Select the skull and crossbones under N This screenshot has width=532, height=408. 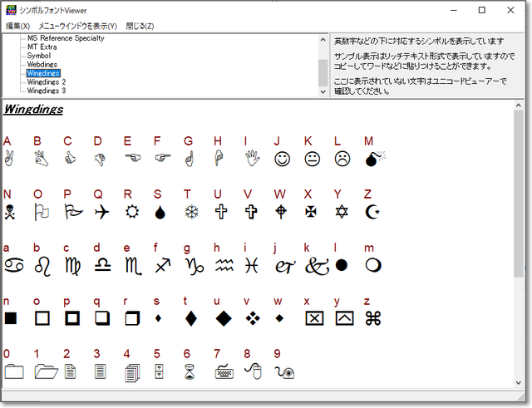pyautogui.click(x=11, y=211)
